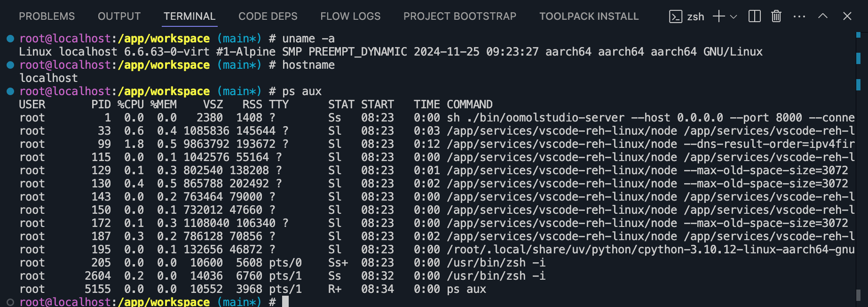Close the terminal panel

pos(847,16)
